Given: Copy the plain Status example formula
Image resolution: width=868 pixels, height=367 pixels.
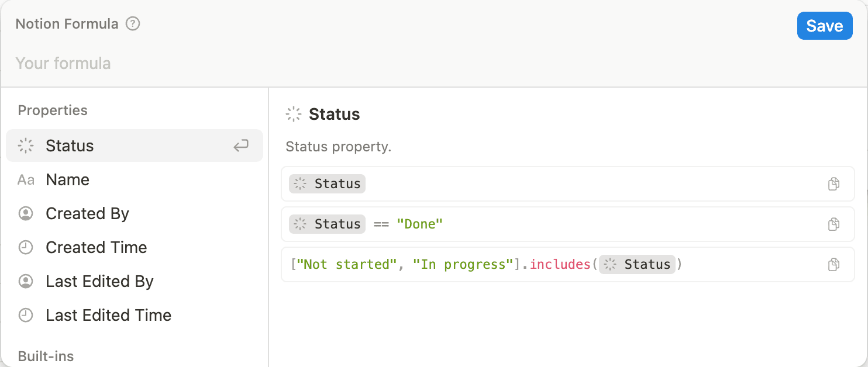Looking at the screenshot, I should (x=833, y=184).
